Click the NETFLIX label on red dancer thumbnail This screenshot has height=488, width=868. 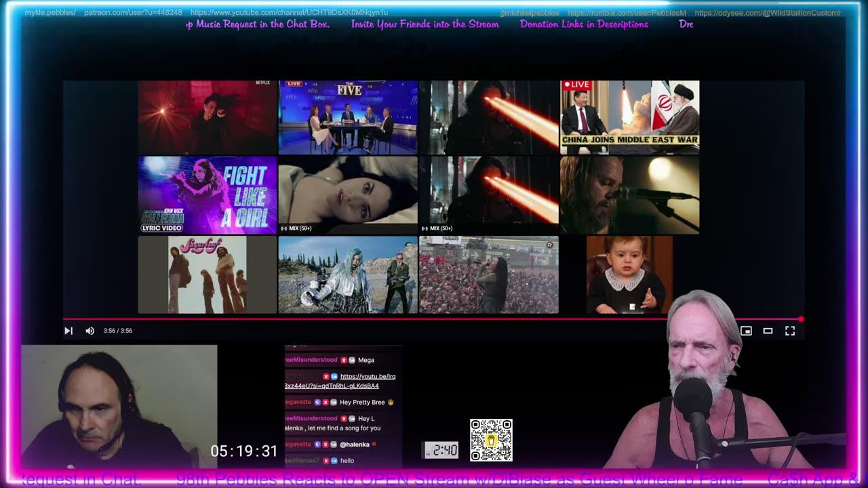262,83
